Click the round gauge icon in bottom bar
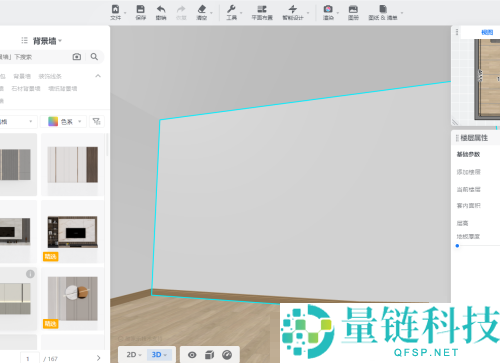 tap(227, 355)
